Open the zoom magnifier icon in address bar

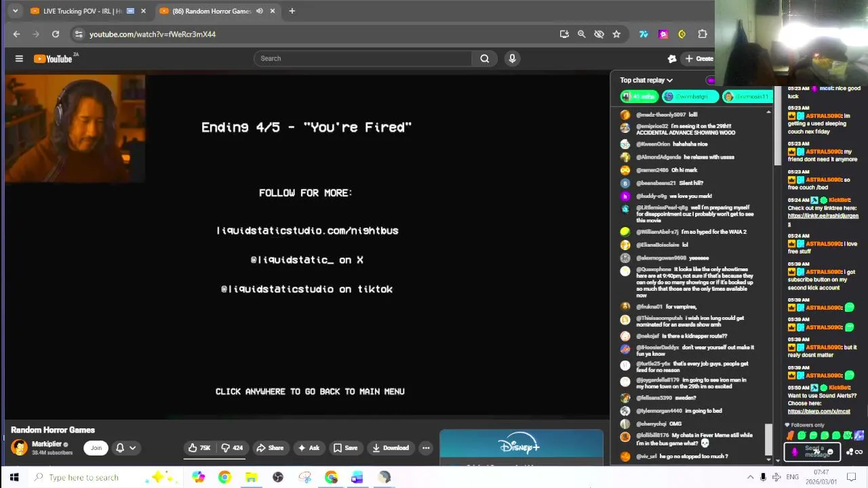[x=581, y=34]
